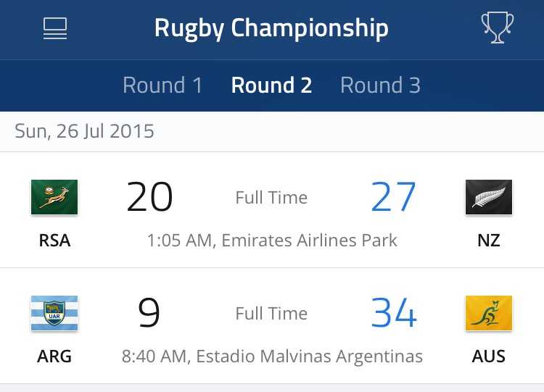Switch to the Round 1 tab

[x=162, y=86]
